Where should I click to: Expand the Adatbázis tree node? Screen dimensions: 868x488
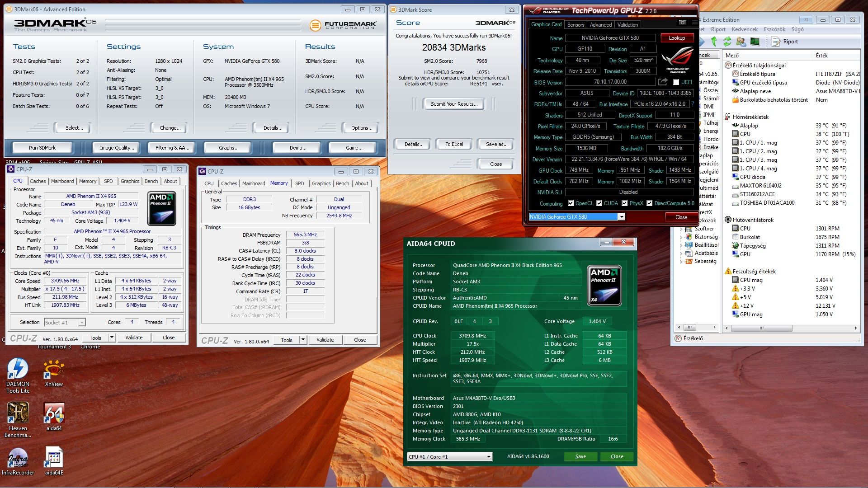click(x=681, y=253)
